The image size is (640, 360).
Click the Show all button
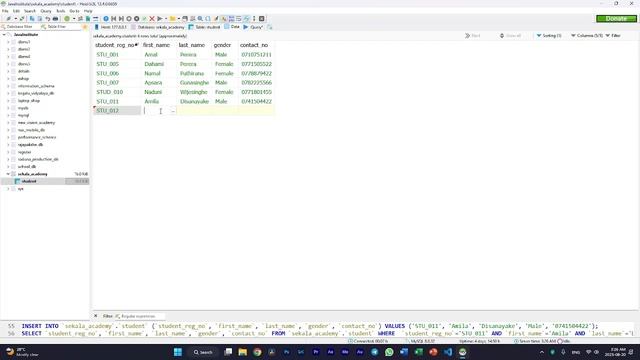point(510,36)
